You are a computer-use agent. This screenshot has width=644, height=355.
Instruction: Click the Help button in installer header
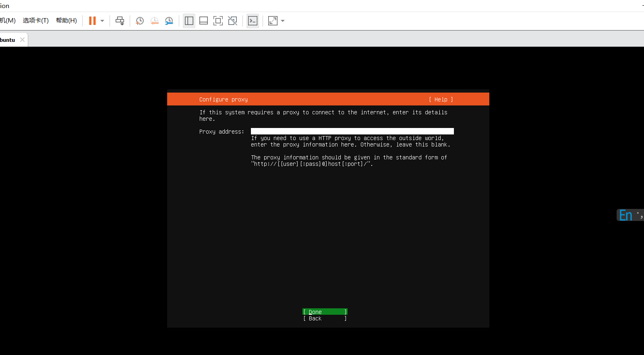point(441,99)
